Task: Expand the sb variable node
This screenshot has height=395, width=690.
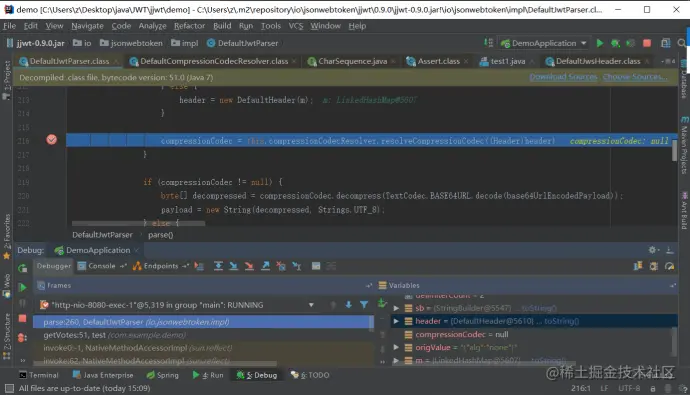Action: (396, 308)
